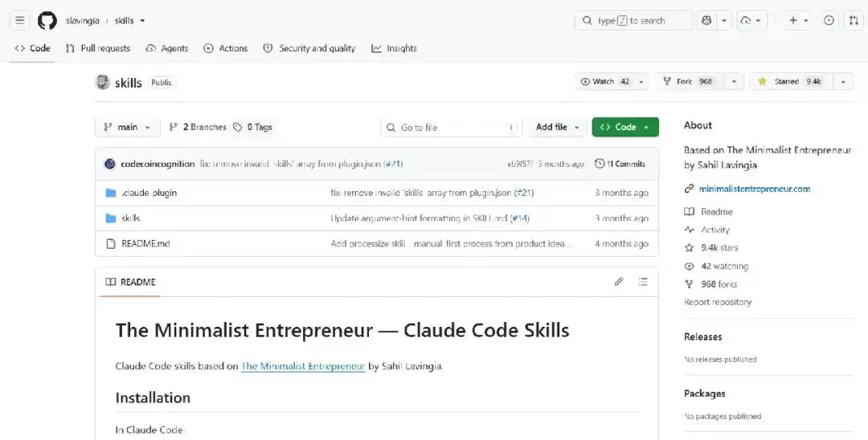Open the latest commit message link
The height and width of the screenshot is (440, 868).
click(301, 164)
